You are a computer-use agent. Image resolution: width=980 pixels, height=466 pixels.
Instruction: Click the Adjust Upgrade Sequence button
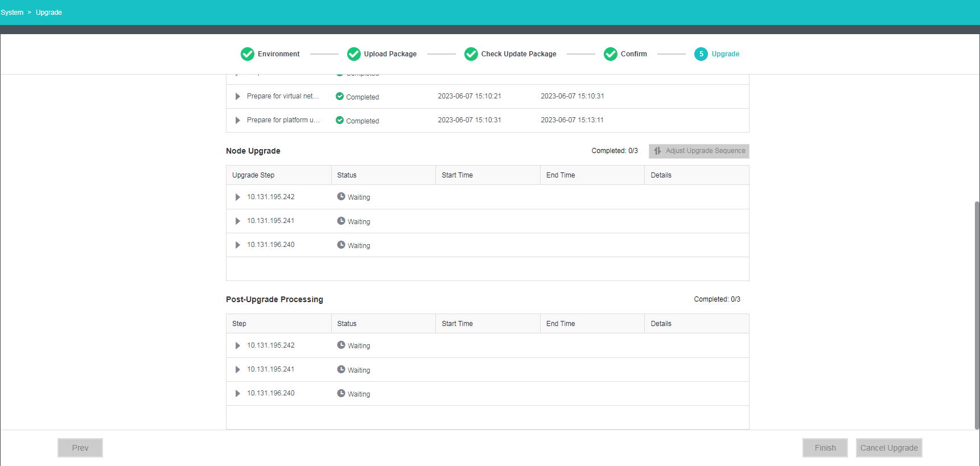coord(699,151)
